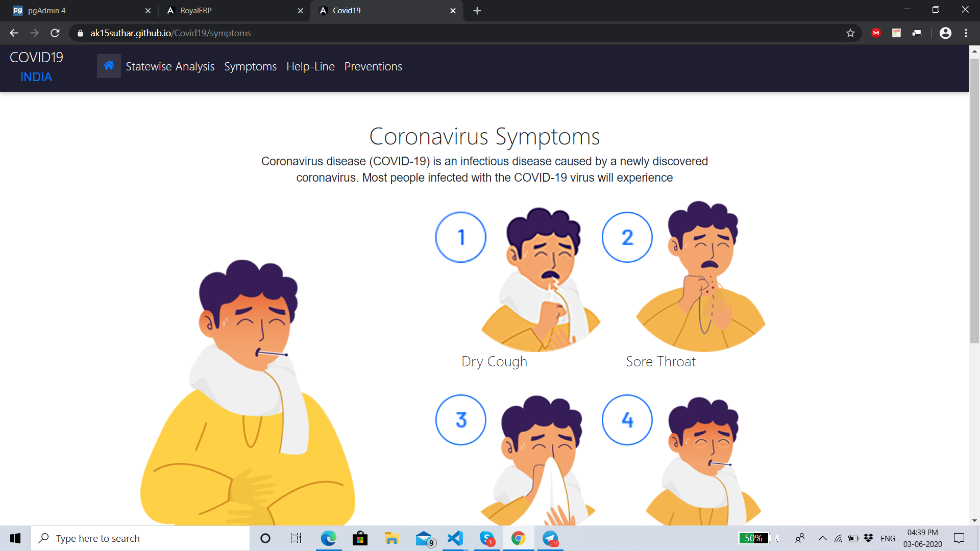This screenshot has height=551, width=980.
Task: Switch to the RoyalERP tab
Action: click(230, 11)
